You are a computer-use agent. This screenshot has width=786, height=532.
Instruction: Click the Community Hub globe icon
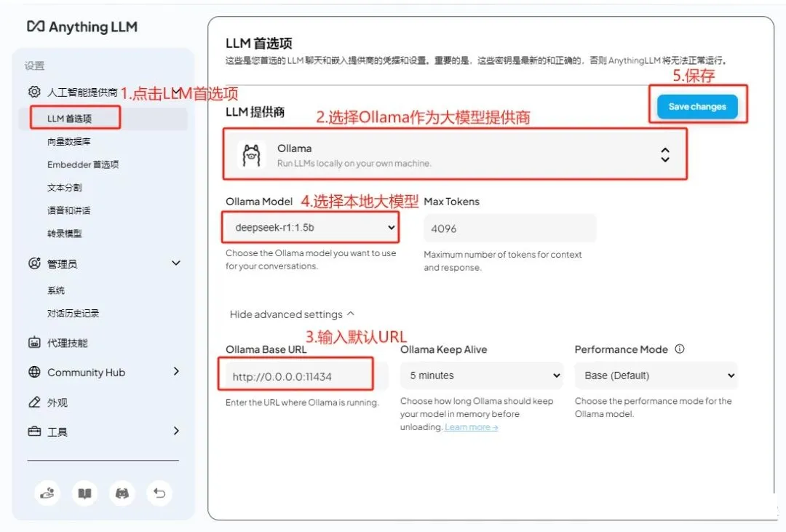34,372
